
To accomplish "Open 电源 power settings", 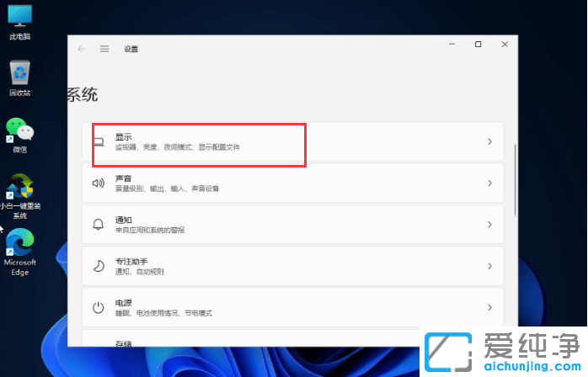I will click(293, 308).
